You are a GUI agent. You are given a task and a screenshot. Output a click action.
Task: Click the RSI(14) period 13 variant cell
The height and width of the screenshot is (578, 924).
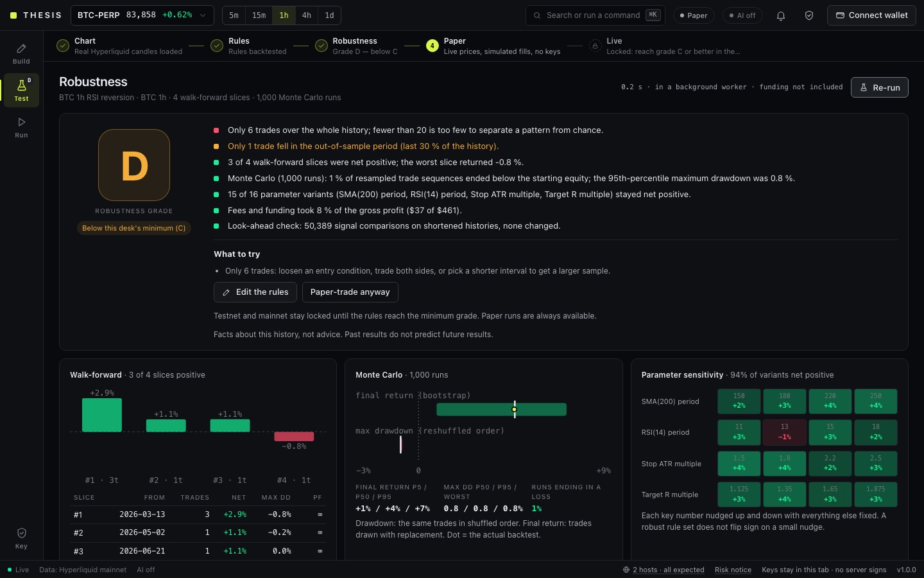tap(785, 432)
